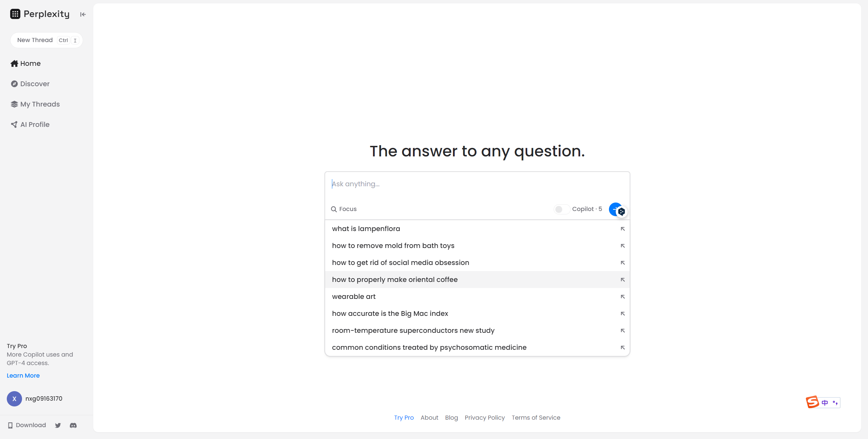Toggle Chinese/English input mode indicator
Image resolution: width=868 pixels, height=439 pixels.
825,402
